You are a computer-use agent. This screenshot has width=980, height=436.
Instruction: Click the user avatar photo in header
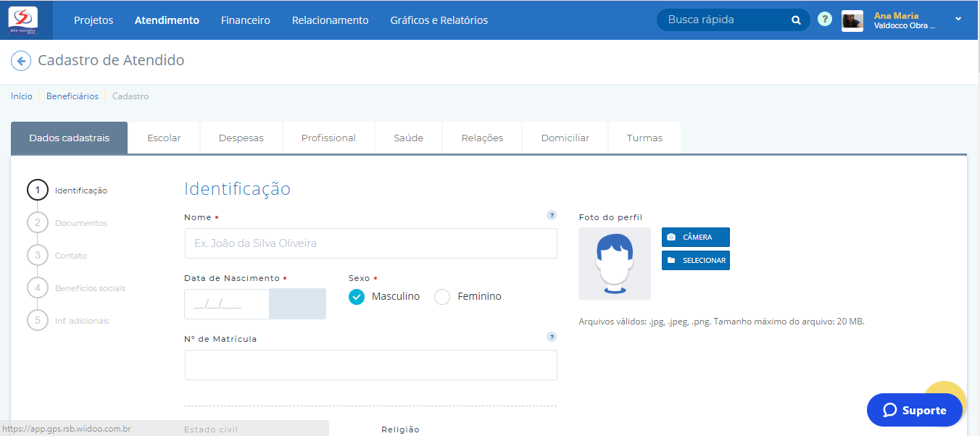[x=852, y=20]
